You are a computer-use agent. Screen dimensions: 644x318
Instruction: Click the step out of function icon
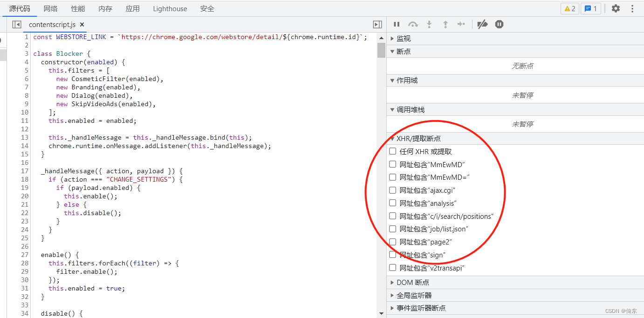pyautogui.click(x=445, y=24)
